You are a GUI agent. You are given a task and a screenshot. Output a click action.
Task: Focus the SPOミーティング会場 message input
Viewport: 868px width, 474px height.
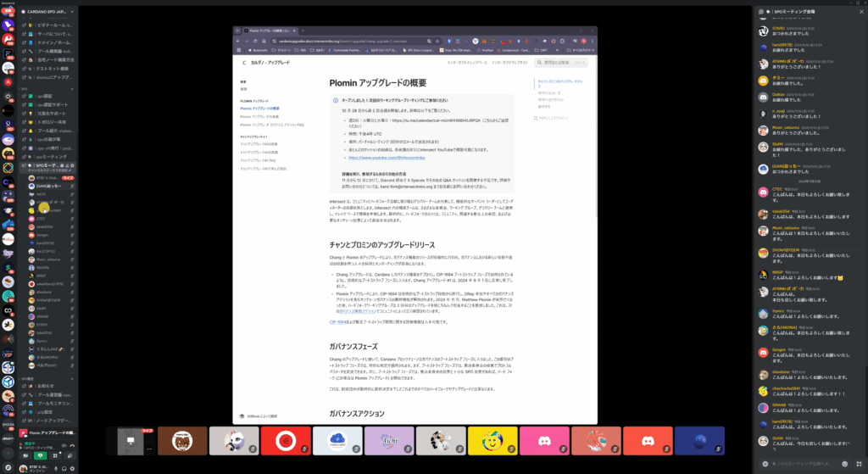[x=806, y=464]
